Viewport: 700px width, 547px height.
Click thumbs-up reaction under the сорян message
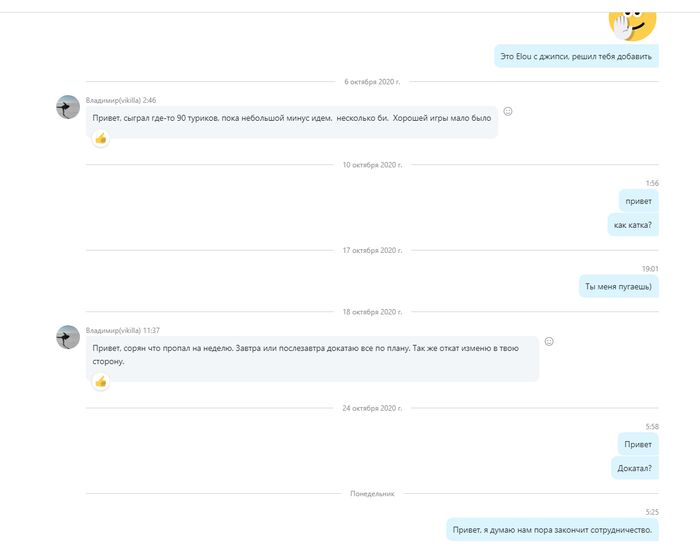point(100,381)
